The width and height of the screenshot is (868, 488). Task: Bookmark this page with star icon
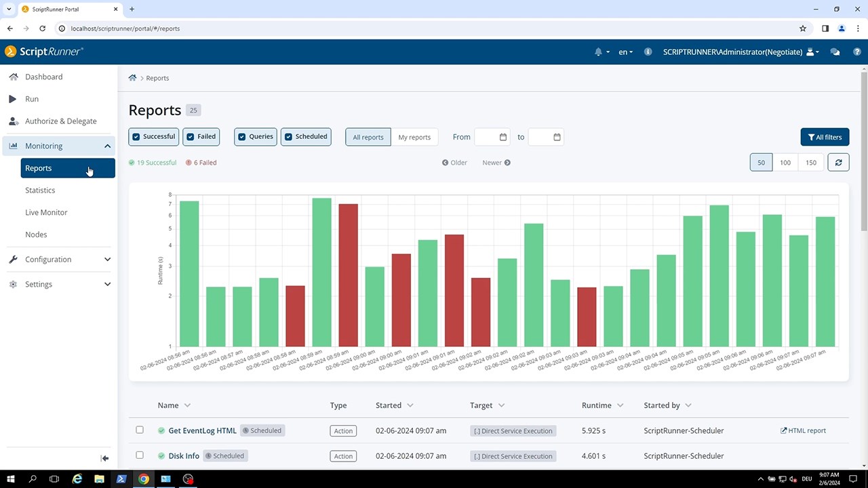tap(803, 28)
